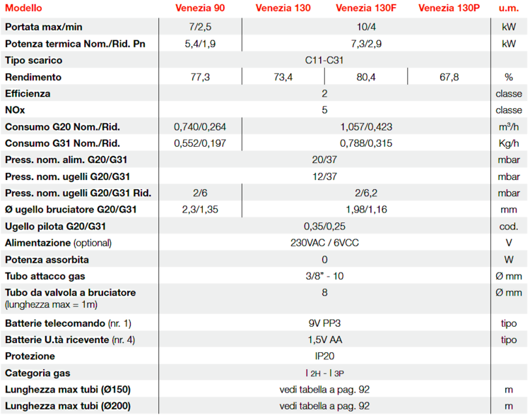Click the 'IP20' value

click(x=324, y=356)
